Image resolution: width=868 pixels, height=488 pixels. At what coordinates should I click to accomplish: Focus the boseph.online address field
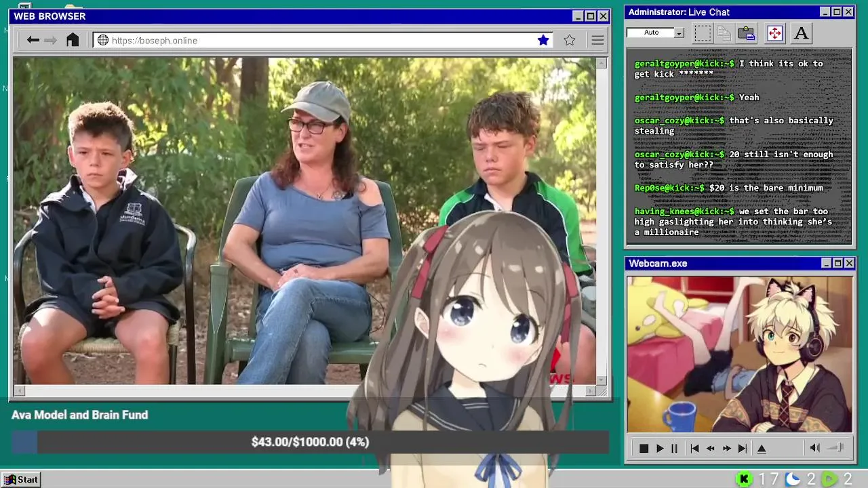click(323, 40)
